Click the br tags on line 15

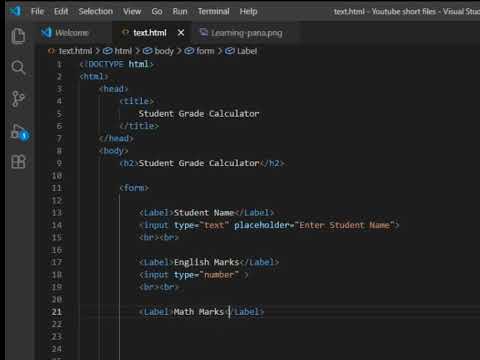[159, 237]
